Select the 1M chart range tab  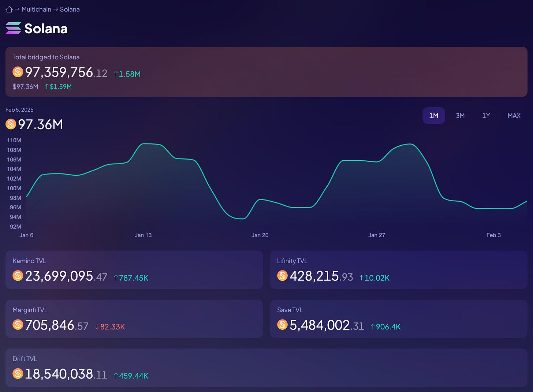[434, 116]
